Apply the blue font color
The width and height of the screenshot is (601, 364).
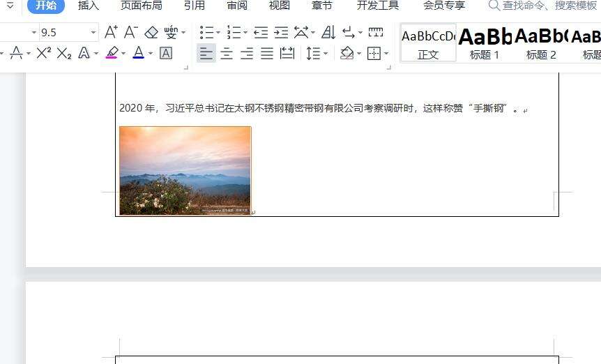click(x=138, y=53)
